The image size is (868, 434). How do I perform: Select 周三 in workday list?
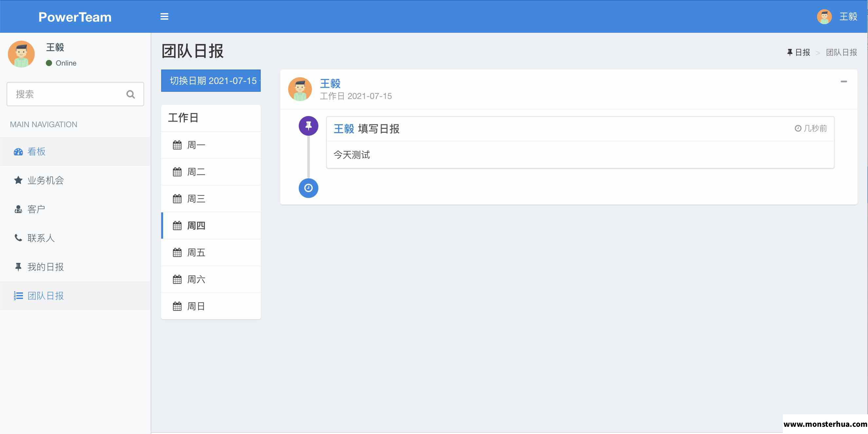point(211,199)
